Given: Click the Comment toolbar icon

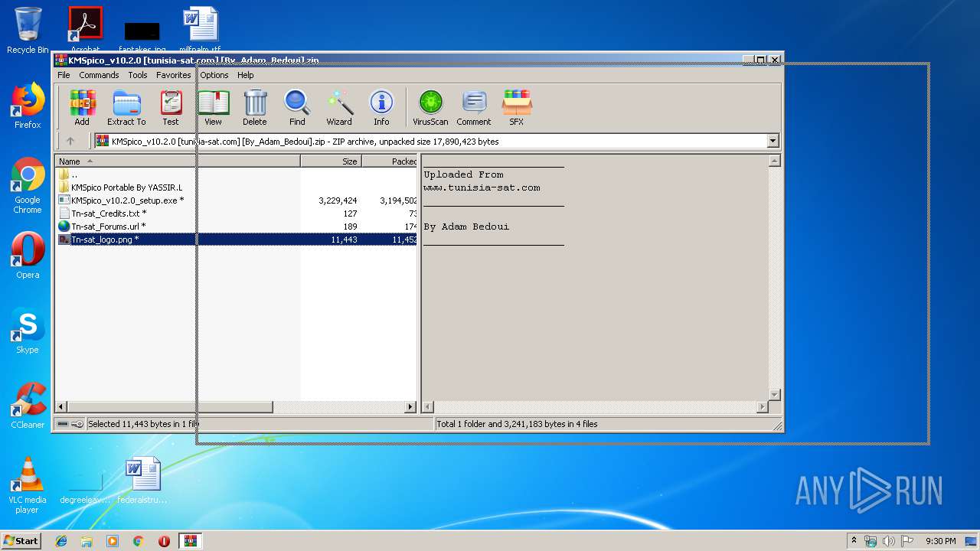Looking at the screenshot, I should [x=474, y=107].
